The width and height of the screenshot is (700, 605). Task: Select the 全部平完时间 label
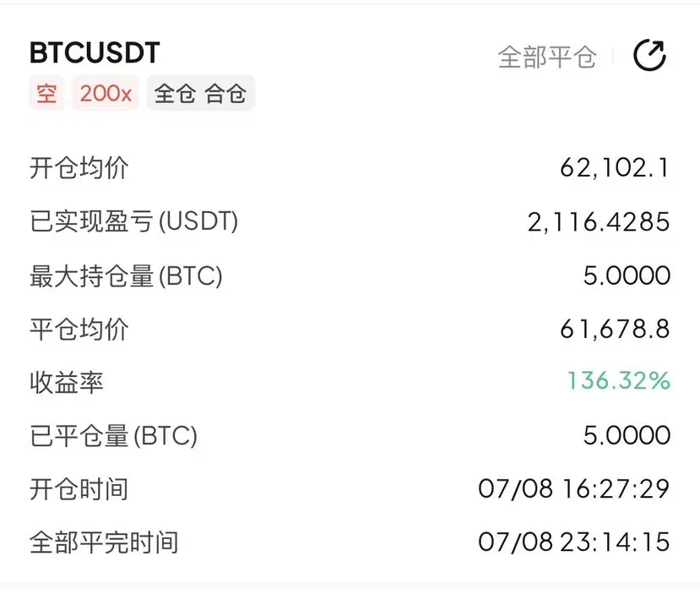104,542
